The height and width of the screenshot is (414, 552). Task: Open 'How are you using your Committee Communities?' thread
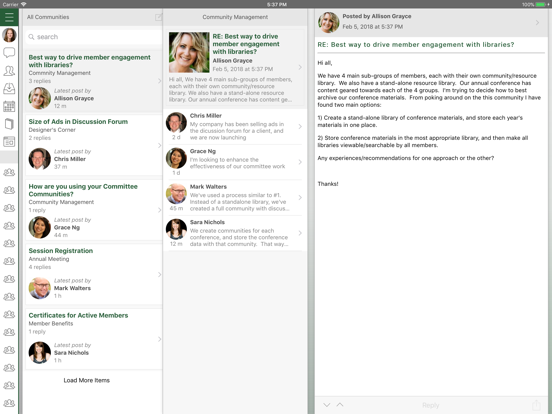pyautogui.click(x=94, y=210)
